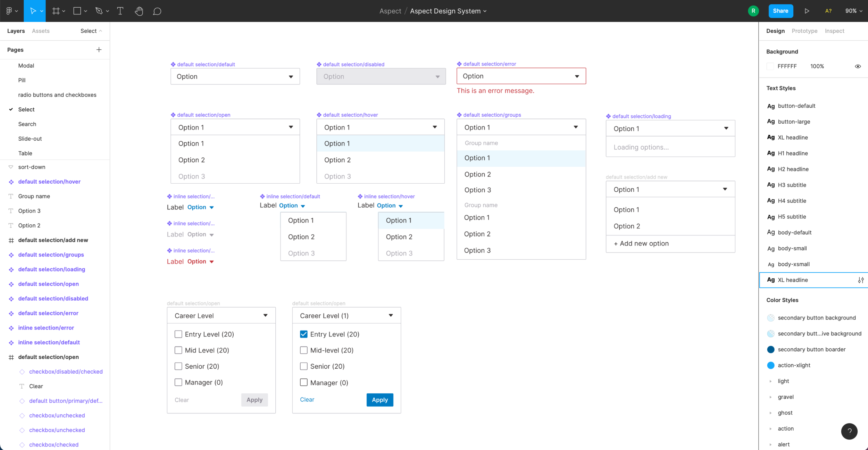The image size is (868, 450).
Task: Edit the selected XL headline style
Action: click(861, 280)
